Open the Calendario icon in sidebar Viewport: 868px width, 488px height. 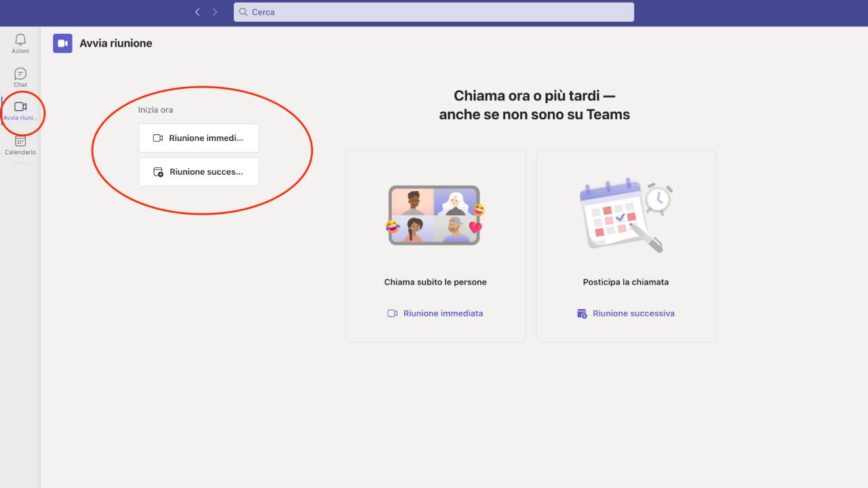[x=20, y=141]
